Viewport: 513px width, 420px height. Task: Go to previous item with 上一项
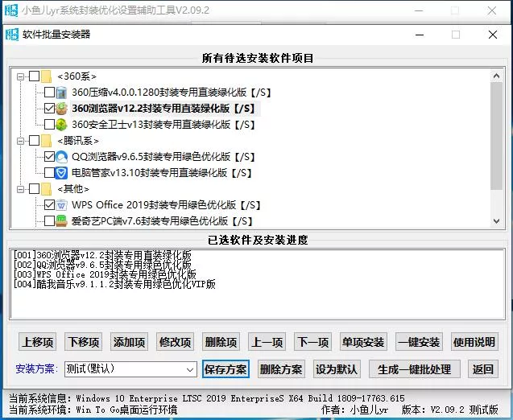267,342
